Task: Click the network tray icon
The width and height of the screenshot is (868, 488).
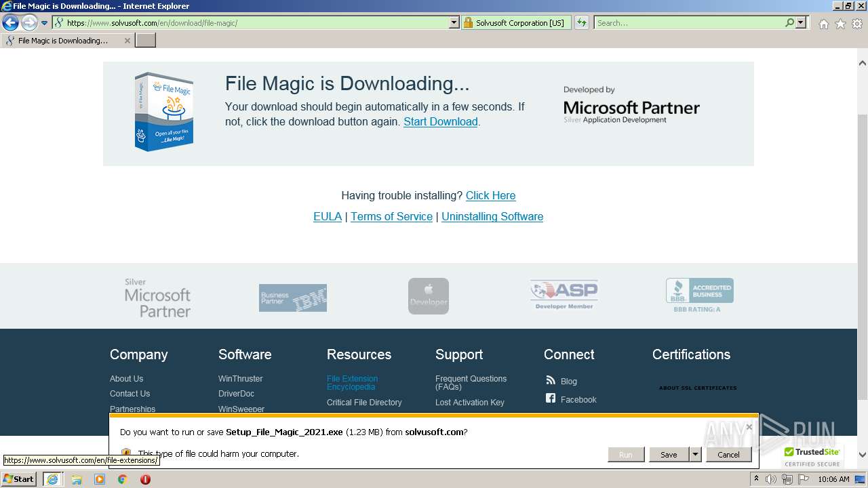Action: click(x=787, y=479)
